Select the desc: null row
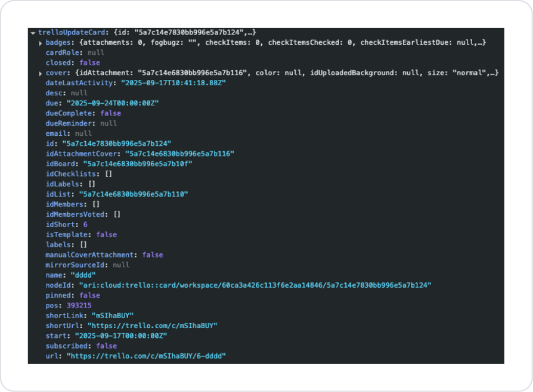Viewport: 533px width, 392px height. coord(66,93)
